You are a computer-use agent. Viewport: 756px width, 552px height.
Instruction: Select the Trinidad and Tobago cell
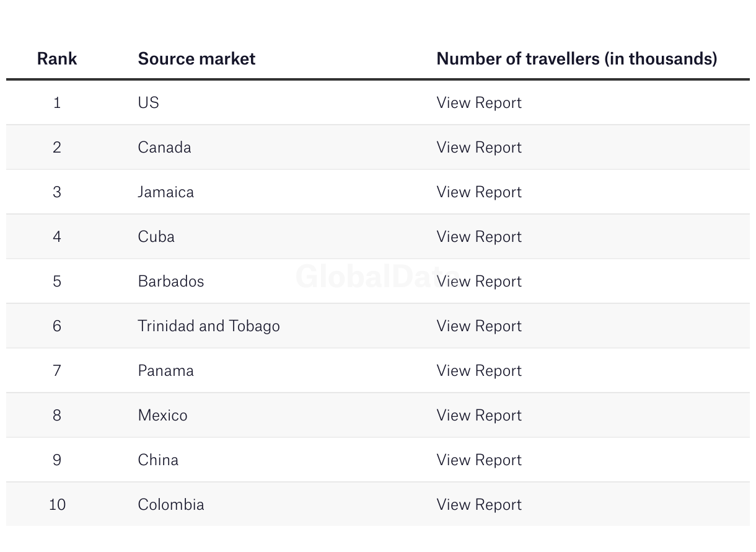[209, 326]
